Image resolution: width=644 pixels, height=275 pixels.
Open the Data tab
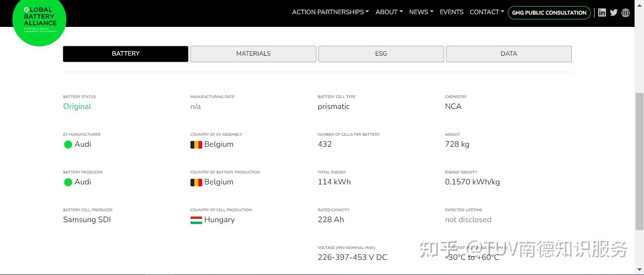509,54
